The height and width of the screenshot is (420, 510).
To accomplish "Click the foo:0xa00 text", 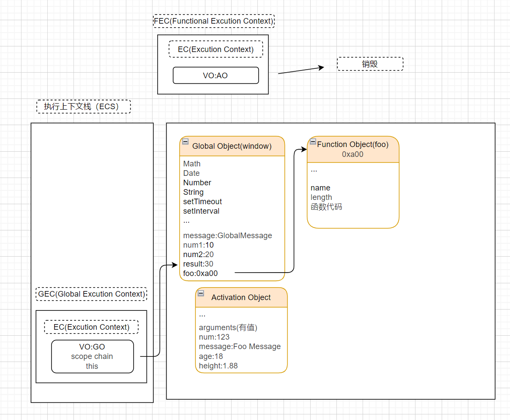I will click(200, 273).
